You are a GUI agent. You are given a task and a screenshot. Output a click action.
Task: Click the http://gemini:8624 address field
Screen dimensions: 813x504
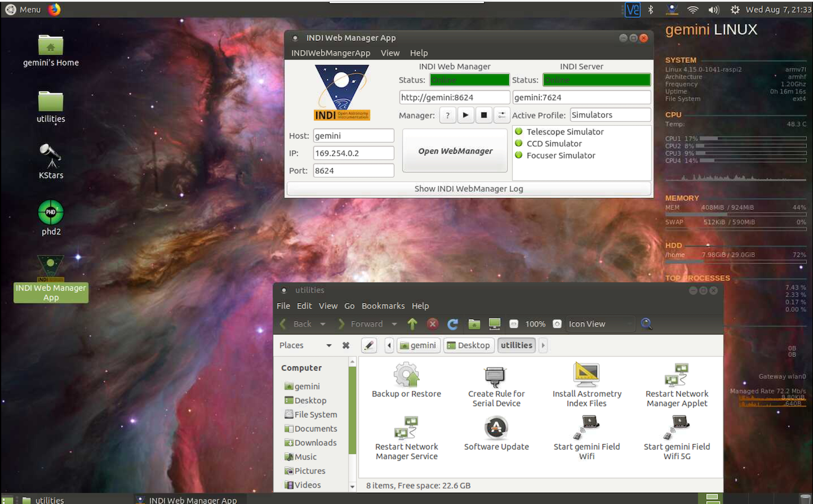pyautogui.click(x=454, y=97)
